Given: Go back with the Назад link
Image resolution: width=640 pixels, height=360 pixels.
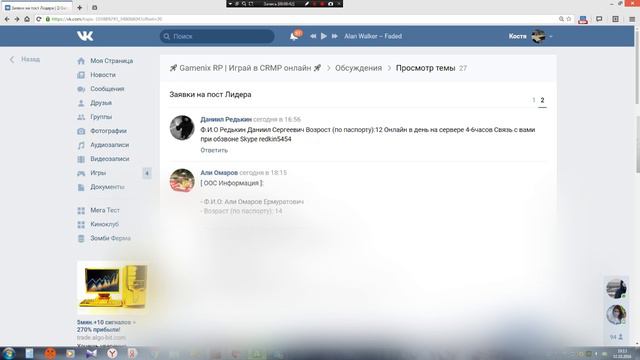Looking at the screenshot, I should 25,60.
